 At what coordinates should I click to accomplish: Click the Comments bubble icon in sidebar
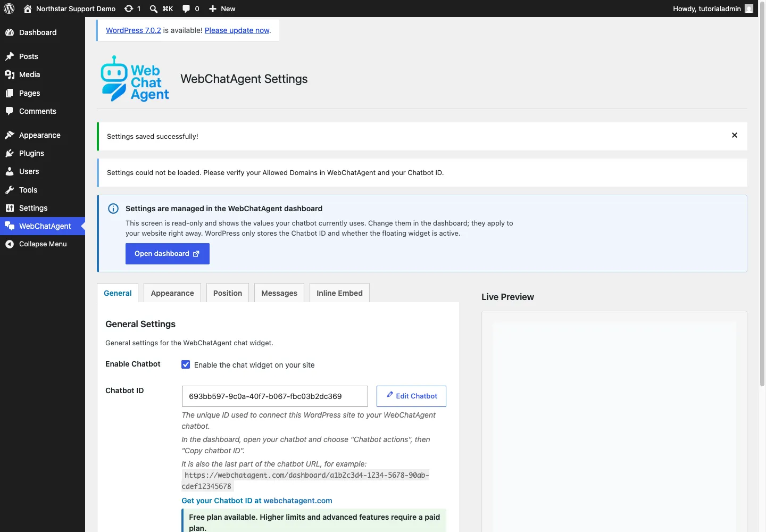pyautogui.click(x=10, y=111)
